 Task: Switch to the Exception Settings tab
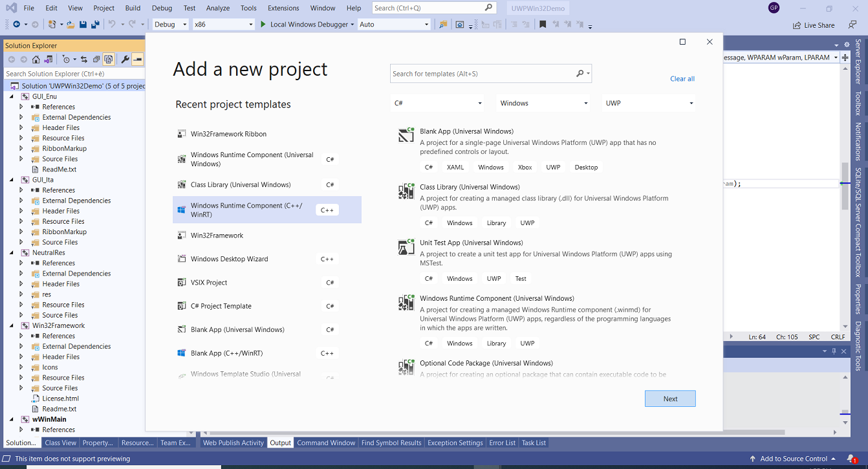coord(455,443)
